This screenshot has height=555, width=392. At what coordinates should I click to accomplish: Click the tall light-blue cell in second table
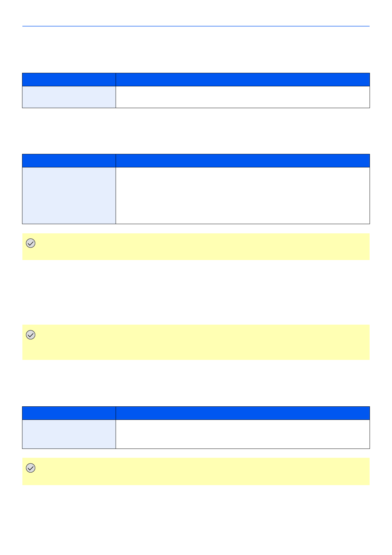69,195
